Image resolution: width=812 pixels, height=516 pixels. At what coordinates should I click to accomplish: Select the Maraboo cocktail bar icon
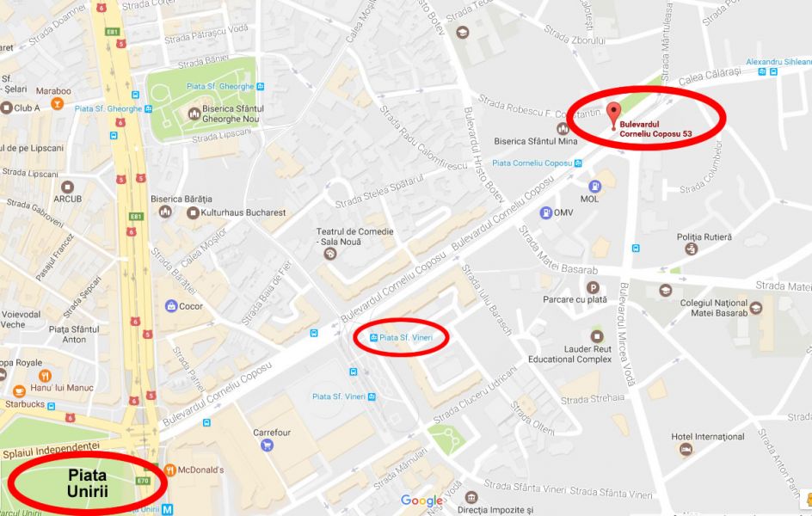point(57,104)
